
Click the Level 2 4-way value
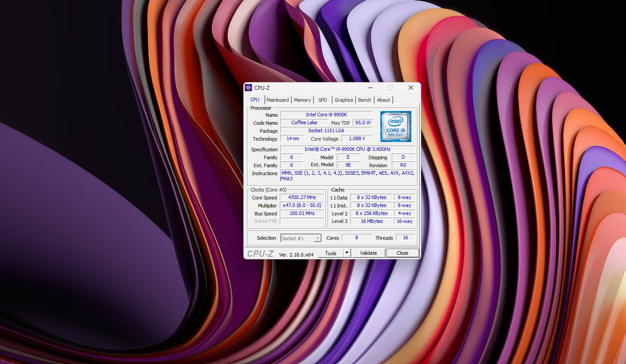pyautogui.click(x=404, y=213)
